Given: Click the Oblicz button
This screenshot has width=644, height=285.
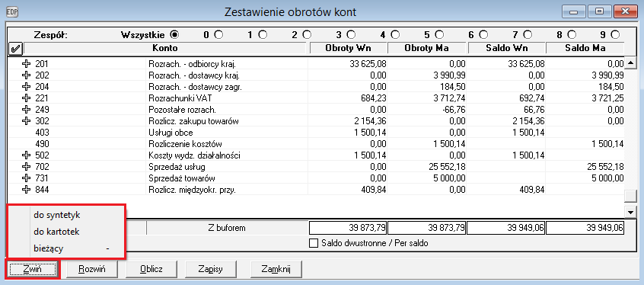Looking at the screenshot, I should [x=151, y=269].
